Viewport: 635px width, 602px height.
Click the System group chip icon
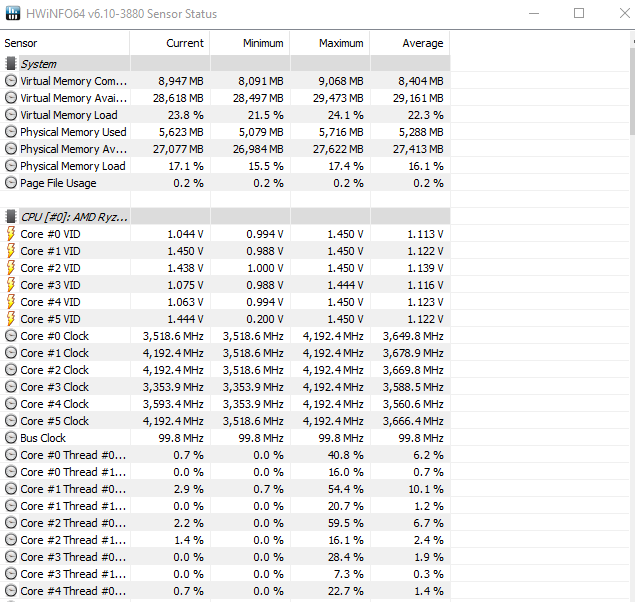click(11, 64)
